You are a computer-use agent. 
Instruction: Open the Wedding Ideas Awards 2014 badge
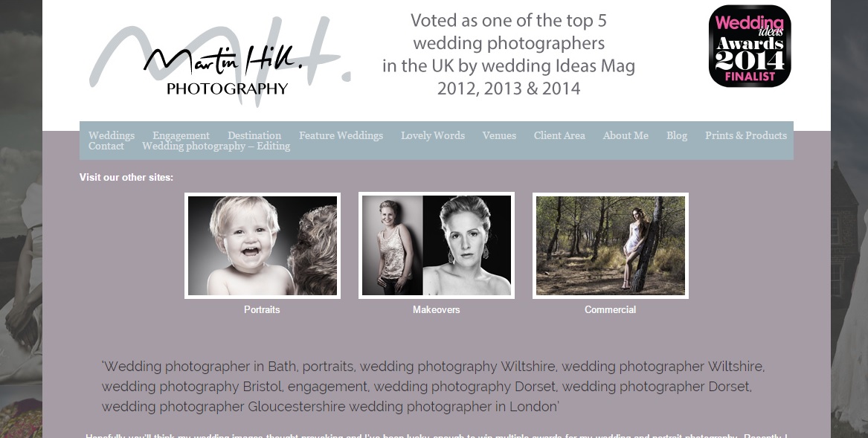coord(750,46)
